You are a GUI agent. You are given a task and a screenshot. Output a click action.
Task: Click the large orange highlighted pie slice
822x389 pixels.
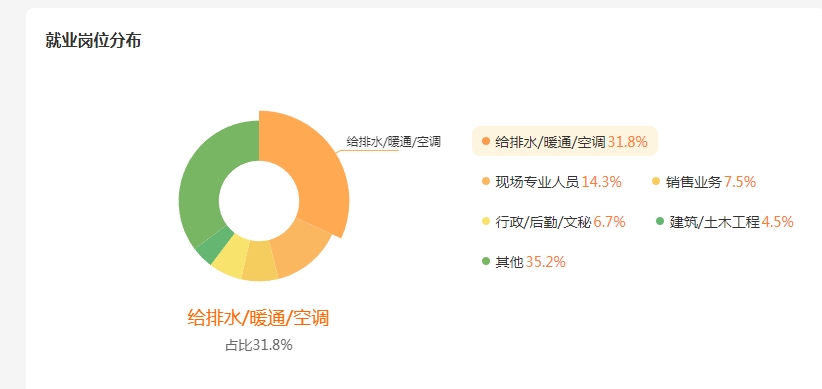pos(307,168)
